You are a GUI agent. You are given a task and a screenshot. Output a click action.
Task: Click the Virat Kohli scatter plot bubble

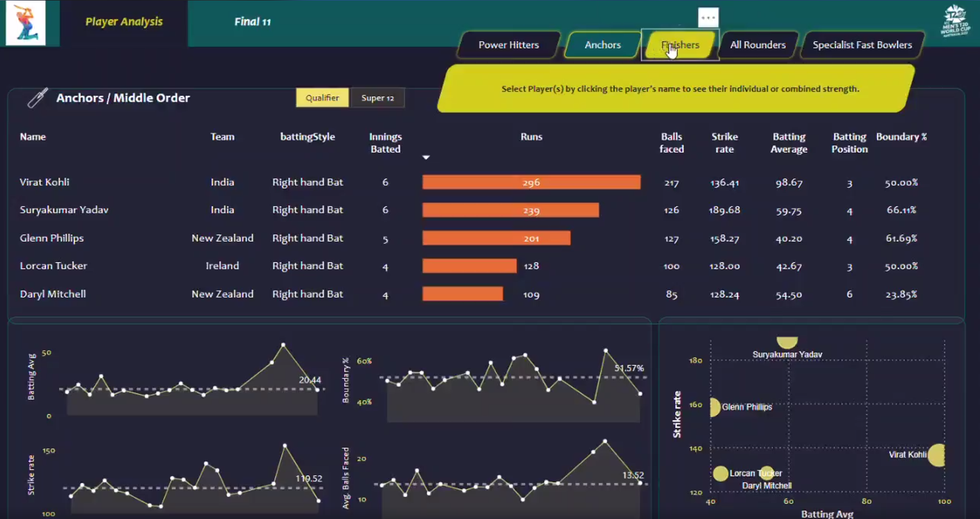pyautogui.click(x=937, y=455)
